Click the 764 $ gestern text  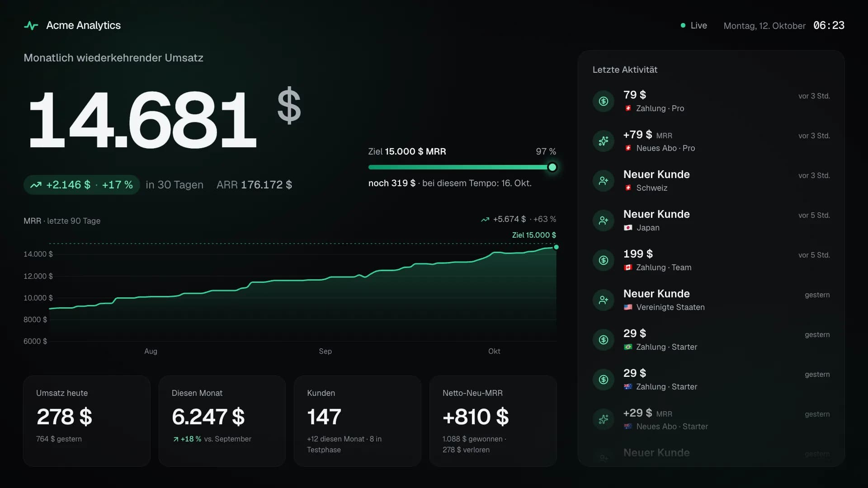[x=59, y=439]
